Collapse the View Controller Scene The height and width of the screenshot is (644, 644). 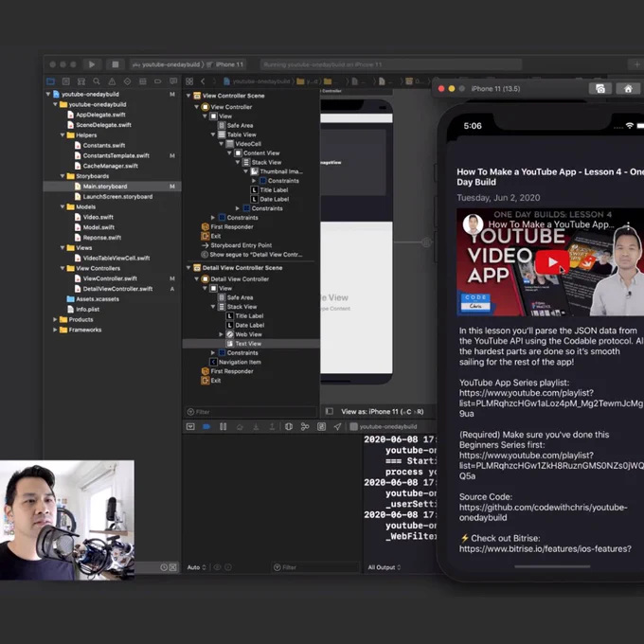[188, 96]
